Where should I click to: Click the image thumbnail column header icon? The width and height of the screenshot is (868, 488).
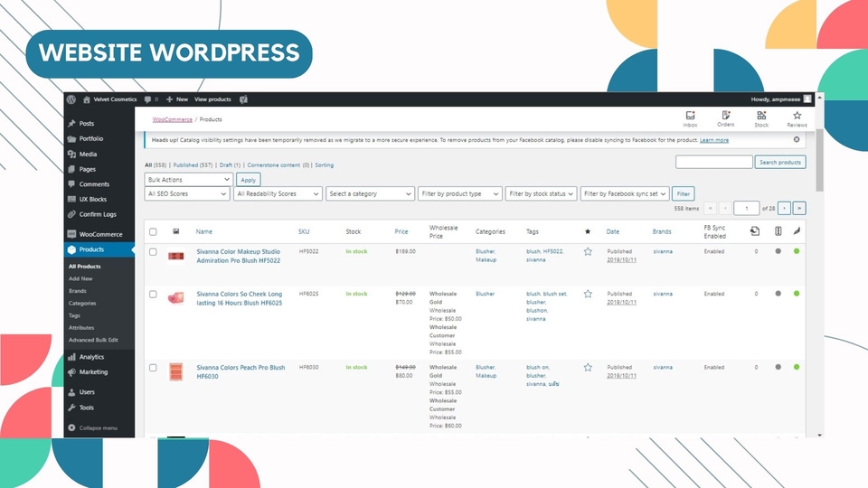[176, 231]
